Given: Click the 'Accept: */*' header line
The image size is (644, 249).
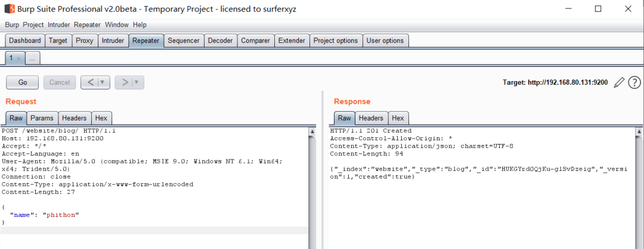Looking at the screenshot, I should click(24, 146).
